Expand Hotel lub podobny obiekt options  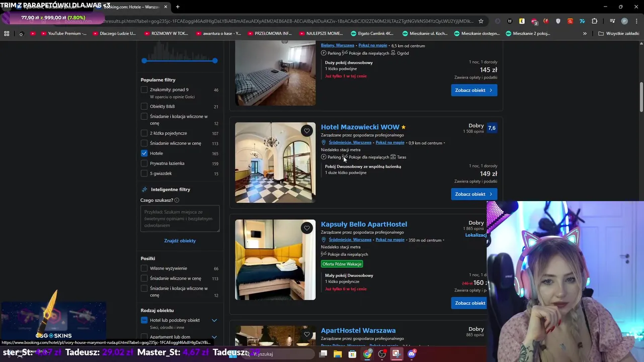click(214, 320)
